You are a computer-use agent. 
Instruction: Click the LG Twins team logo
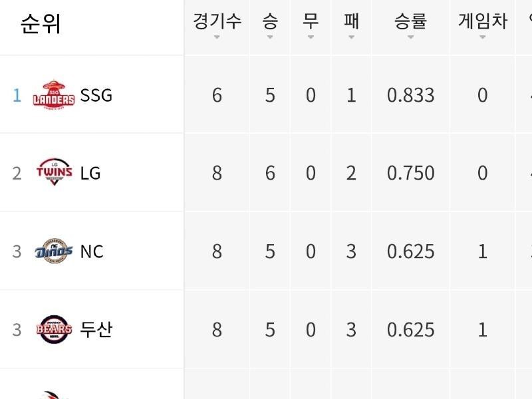click(x=54, y=173)
